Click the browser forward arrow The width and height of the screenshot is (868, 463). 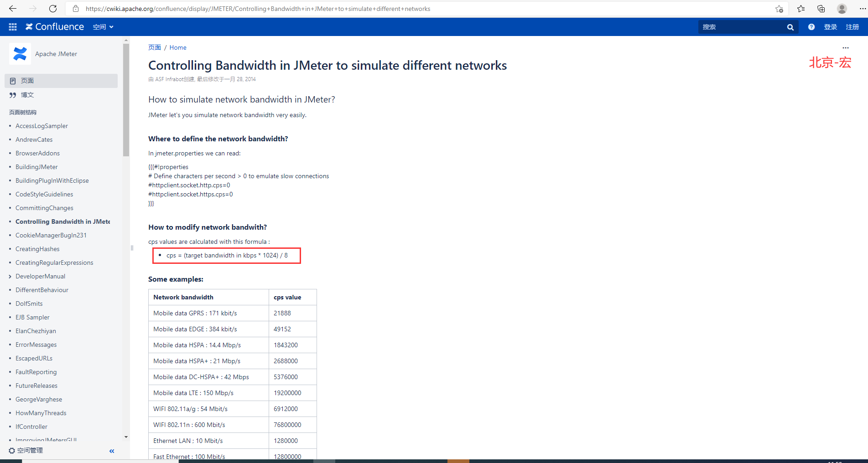[33, 9]
